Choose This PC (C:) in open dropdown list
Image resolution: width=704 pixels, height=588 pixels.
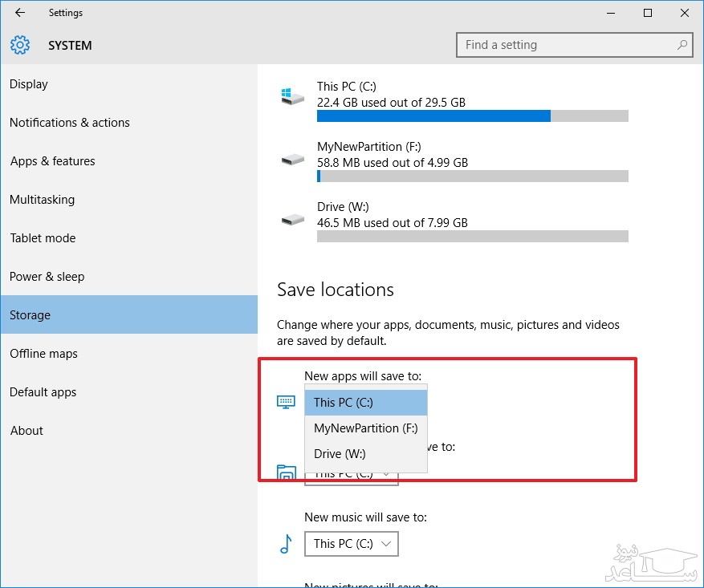(x=365, y=403)
